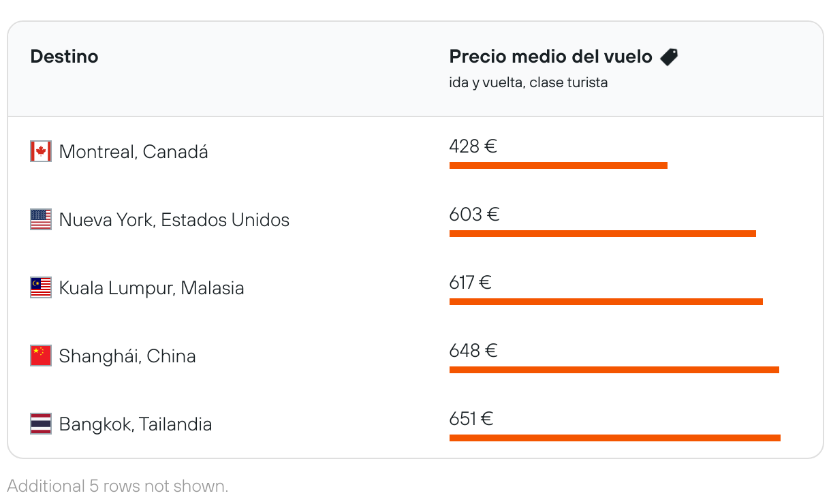Click the Canada flag icon
The image size is (831, 504).
pos(41,151)
